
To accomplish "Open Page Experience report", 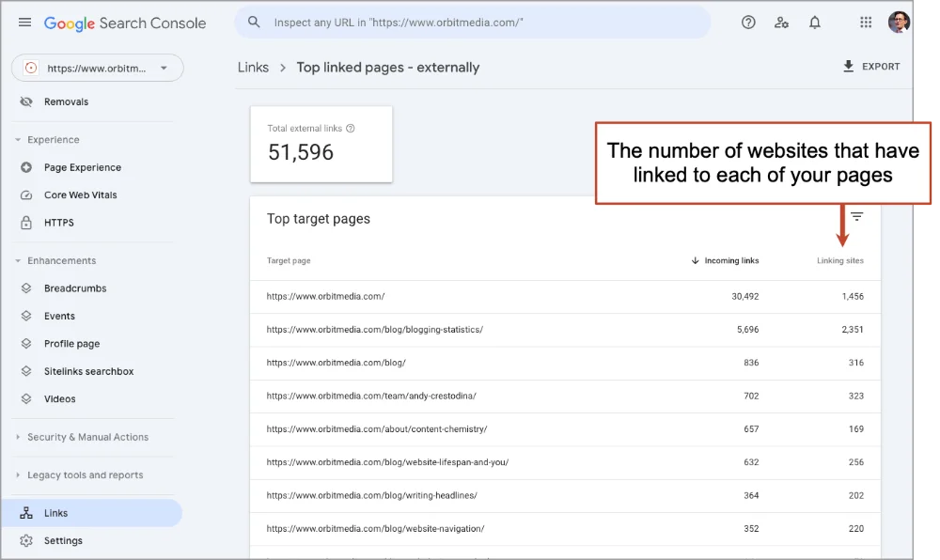I will [x=83, y=167].
